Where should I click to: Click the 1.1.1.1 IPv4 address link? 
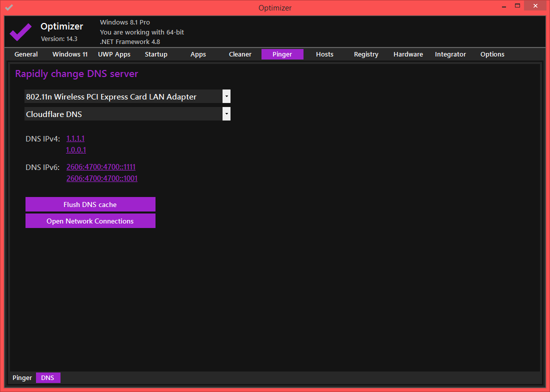(x=75, y=138)
